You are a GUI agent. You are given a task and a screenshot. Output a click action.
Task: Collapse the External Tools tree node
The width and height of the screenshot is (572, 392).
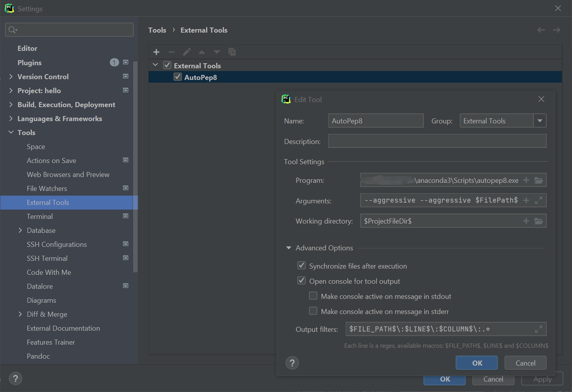coord(155,65)
